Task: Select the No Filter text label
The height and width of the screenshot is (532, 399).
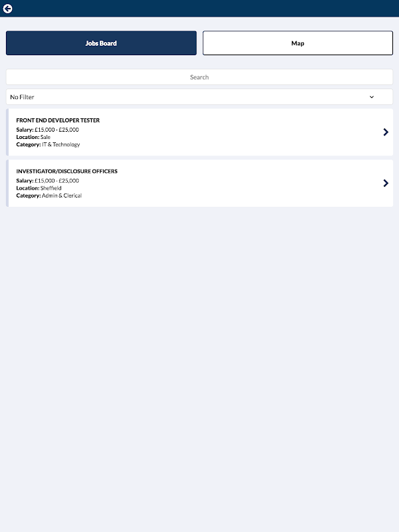Action: pos(22,97)
